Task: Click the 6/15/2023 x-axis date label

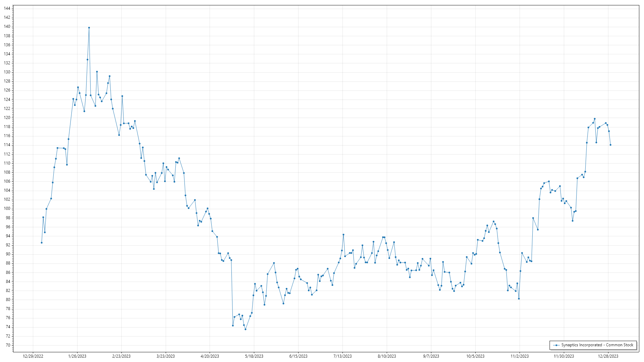Action: (298, 356)
